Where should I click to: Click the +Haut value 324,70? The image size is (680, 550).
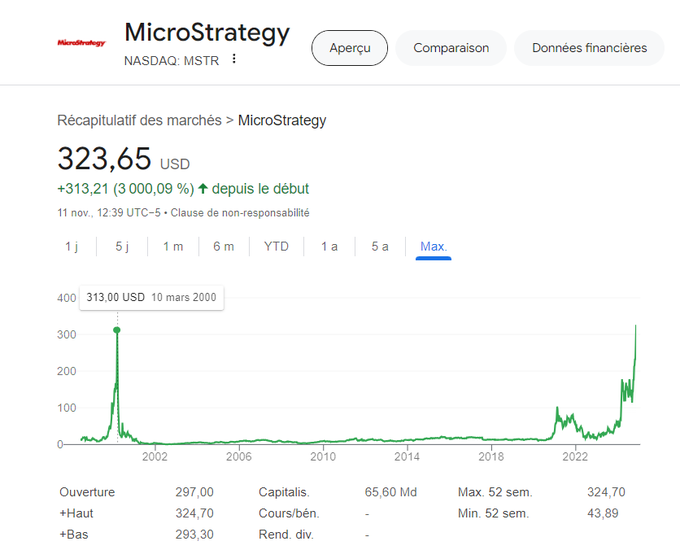tap(194, 514)
